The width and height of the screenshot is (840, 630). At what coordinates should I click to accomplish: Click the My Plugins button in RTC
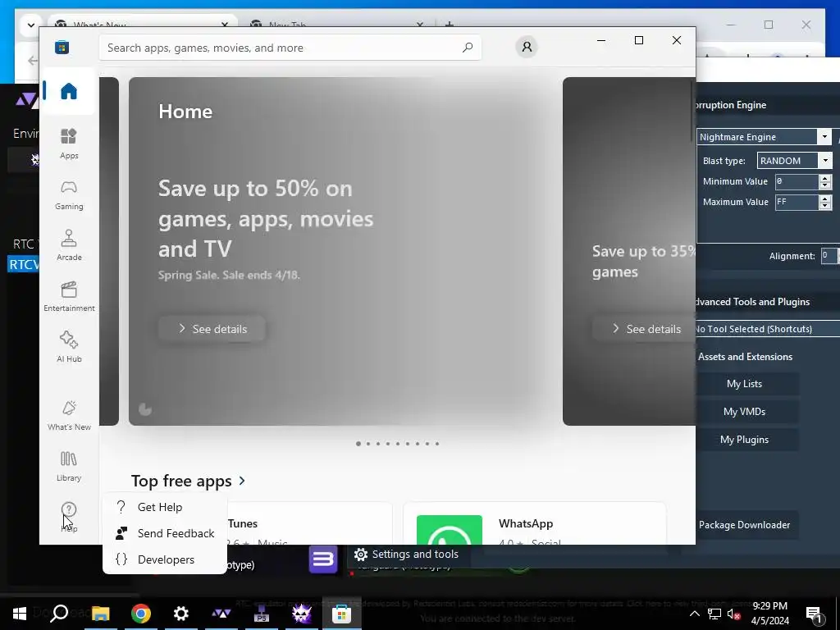(744, 440)
